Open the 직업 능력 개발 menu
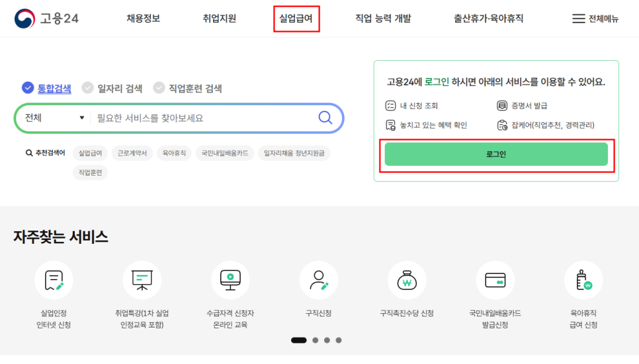639x364 pixels. [383, 18]
